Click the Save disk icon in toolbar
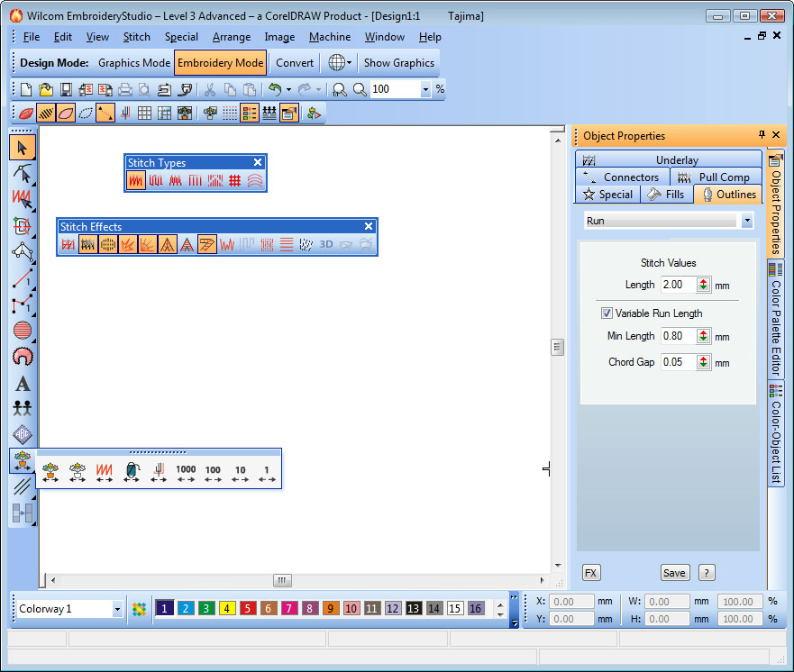This screenshot has width=794, height=672. coord(66,89)
